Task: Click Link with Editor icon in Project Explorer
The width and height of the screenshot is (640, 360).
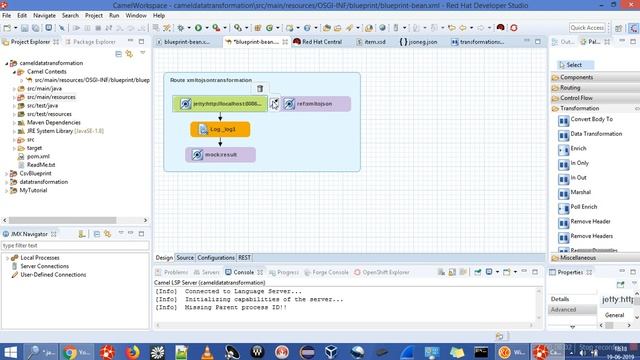Action: click(129, 54)
